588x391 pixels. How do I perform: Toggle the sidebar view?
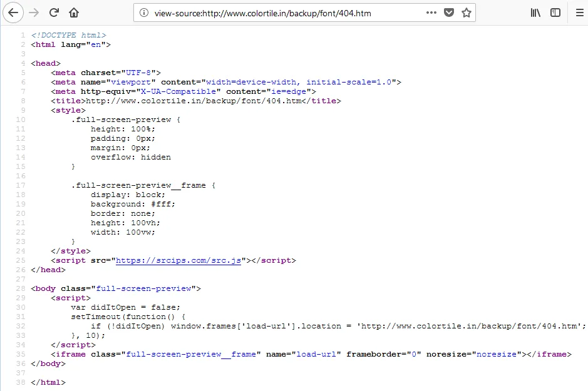click(x=555, y=13)
